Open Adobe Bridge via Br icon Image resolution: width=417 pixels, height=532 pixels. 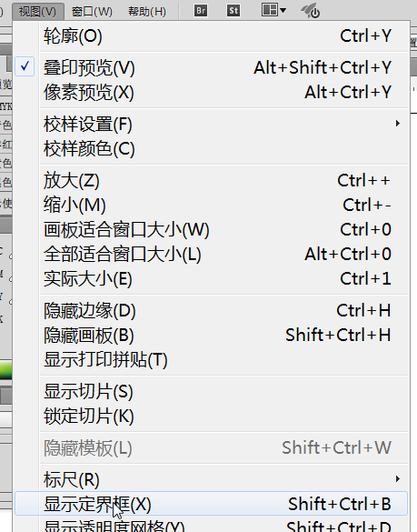201,11
